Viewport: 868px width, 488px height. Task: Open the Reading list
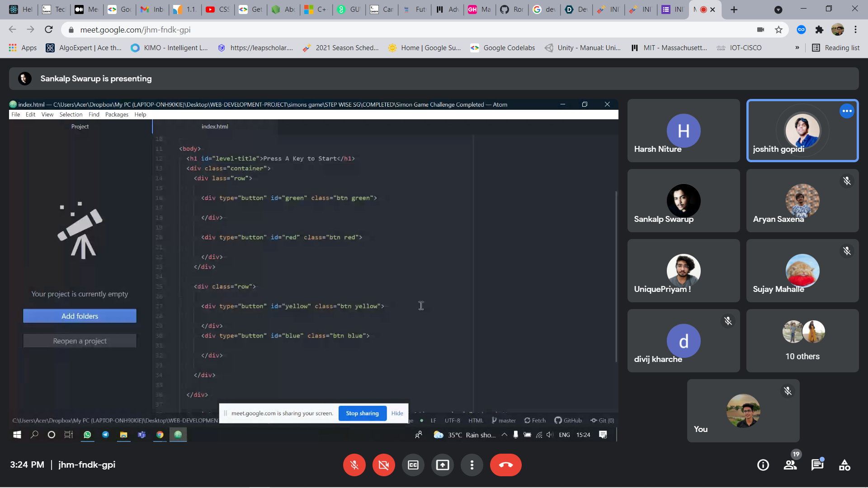(836, 48)
